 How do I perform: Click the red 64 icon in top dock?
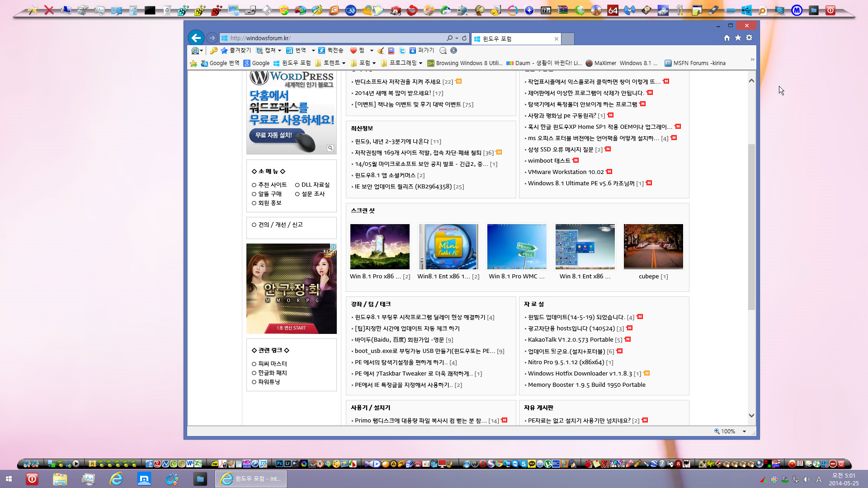[x=613, y=10]
